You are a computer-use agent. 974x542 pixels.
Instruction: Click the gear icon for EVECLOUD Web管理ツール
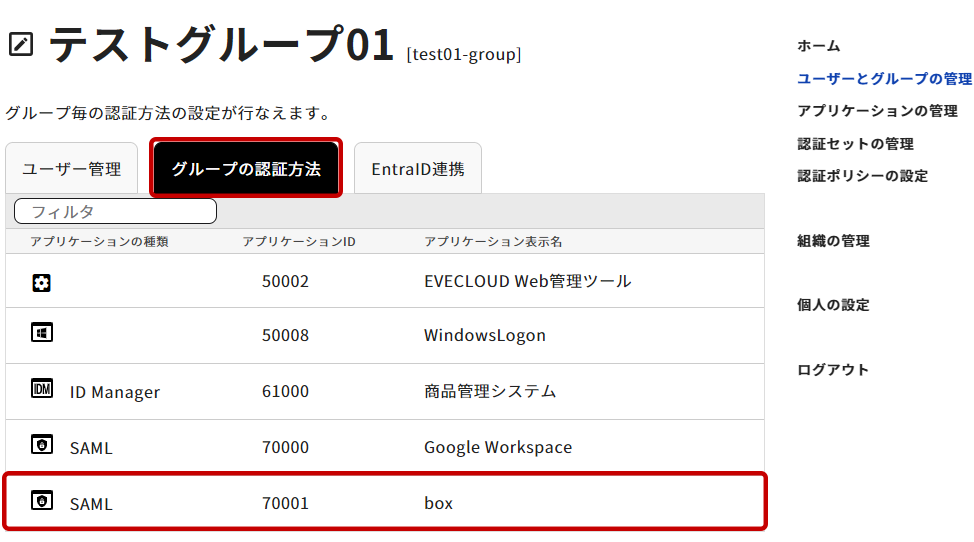click(41, 282)
